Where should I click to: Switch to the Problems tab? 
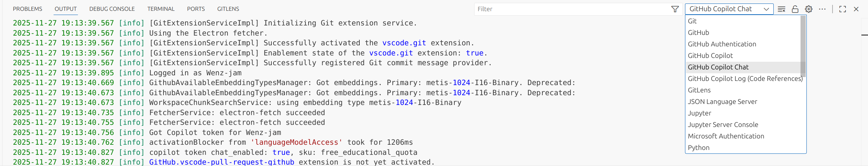27,9
